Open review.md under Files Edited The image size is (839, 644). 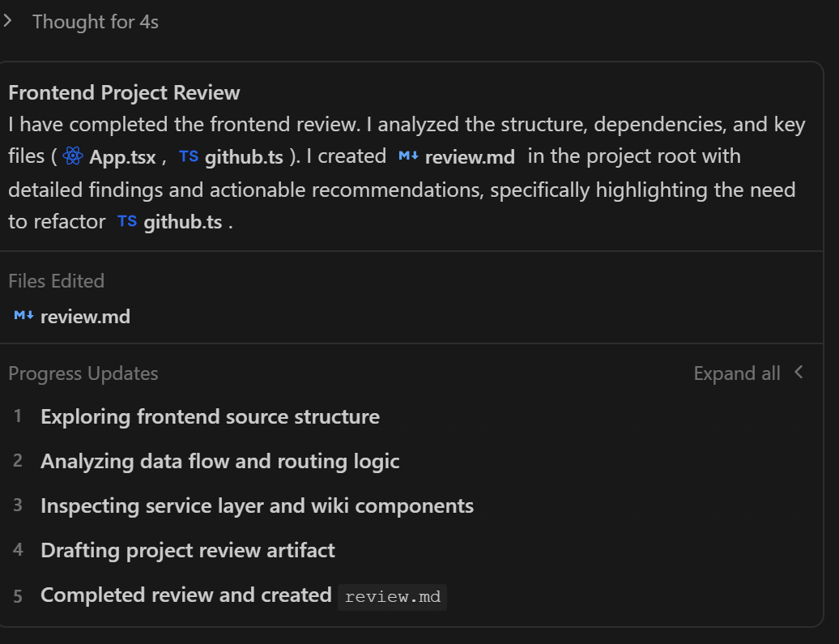click(x=85, y=316)
